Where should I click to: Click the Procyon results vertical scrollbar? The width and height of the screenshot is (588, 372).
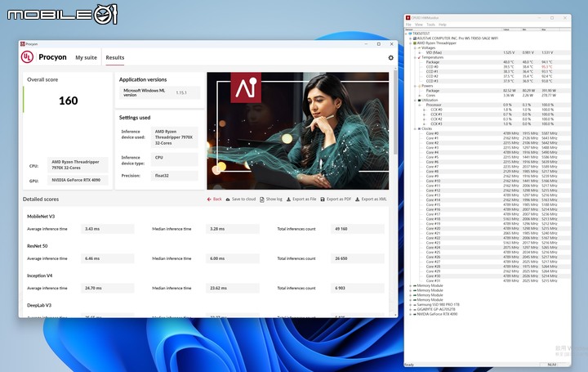(x=395, y=113)
